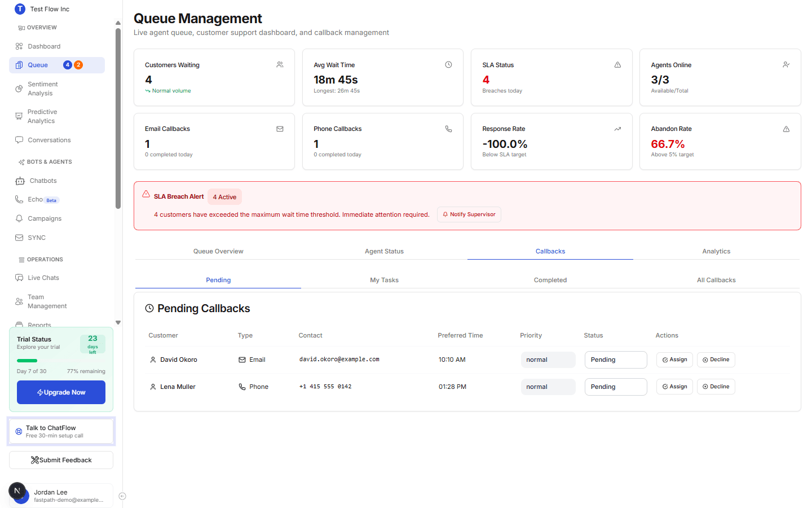Open Predictive Analytics sidebar icon

pyautogui.click(x=19, y=116)
